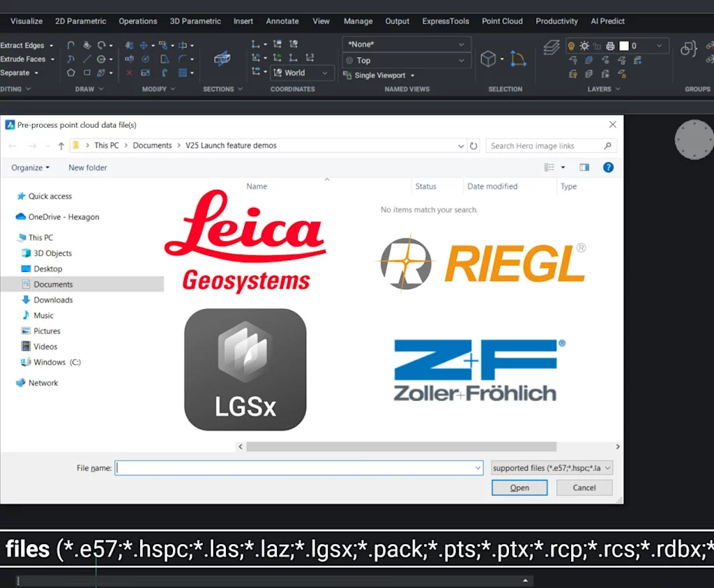The image size is (714, 588).
Task: Switch to the 2D Parametric tab
Action: click(81, 21)
